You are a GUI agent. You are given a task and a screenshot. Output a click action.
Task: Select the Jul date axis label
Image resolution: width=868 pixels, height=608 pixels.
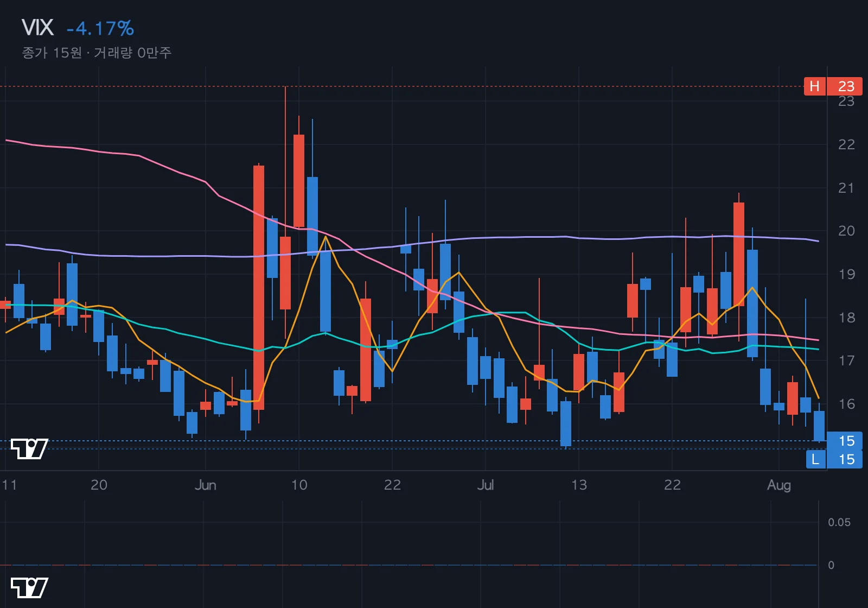pyautogui.click(x=486, y=485)
